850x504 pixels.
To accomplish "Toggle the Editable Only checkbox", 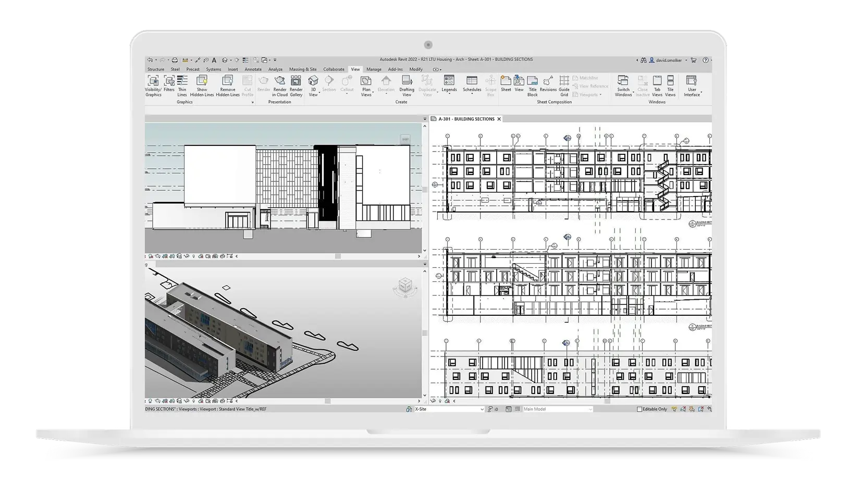I will (639, 409).
